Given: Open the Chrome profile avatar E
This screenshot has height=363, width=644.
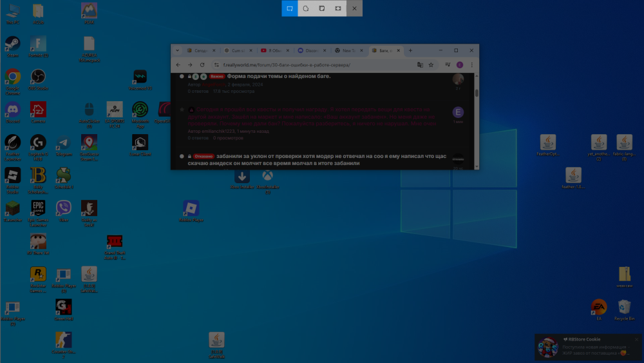Looking at the screenshot, I should pos(460,65).
